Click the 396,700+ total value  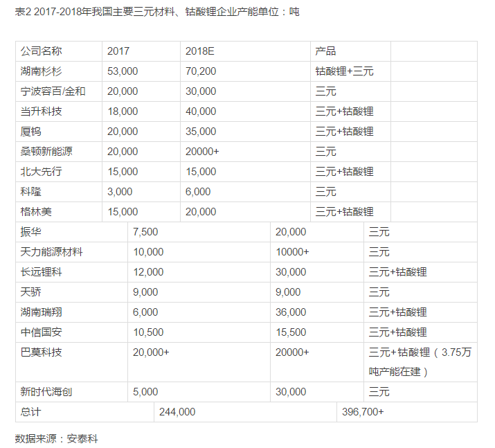tap(363, 412)
